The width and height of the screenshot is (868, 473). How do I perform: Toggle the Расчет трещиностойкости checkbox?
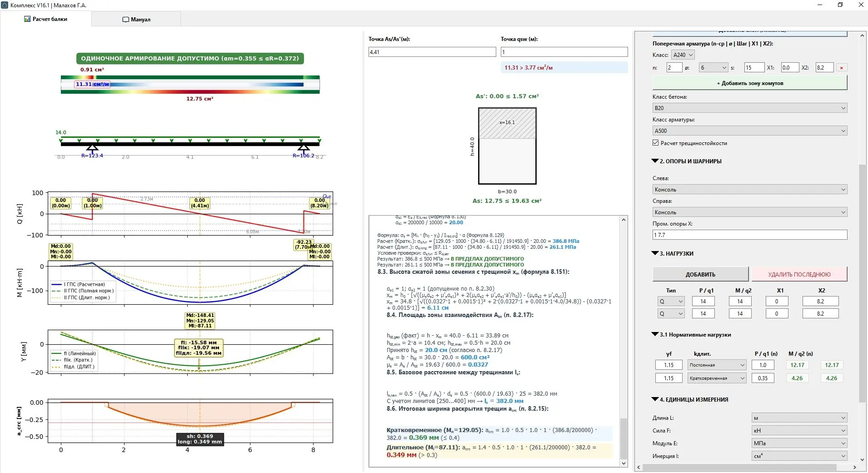(x=656, y=143)
